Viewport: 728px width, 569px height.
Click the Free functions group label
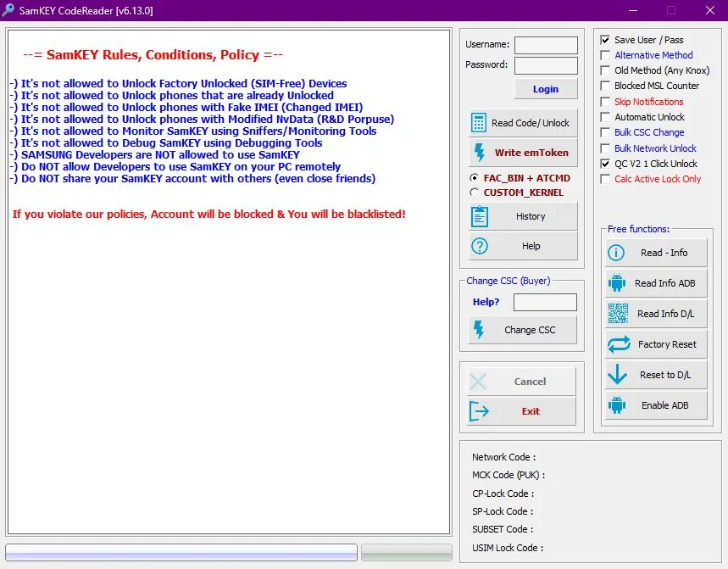(x=638, y=229)
